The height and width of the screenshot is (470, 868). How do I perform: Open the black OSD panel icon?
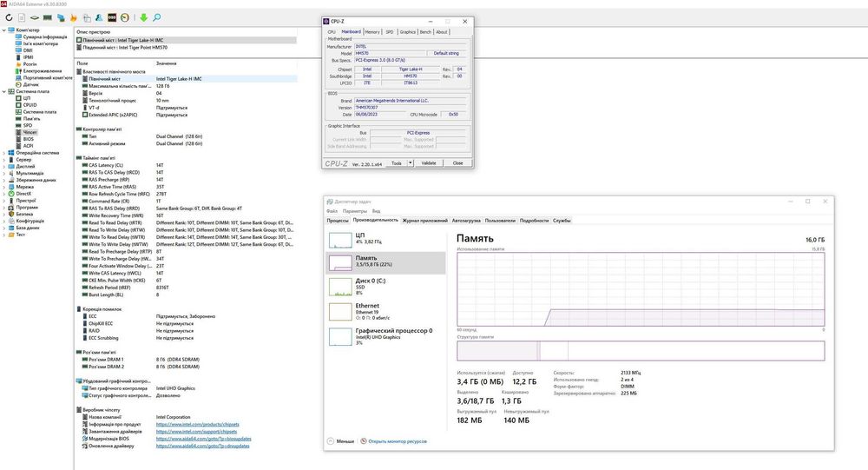[112, 17]
